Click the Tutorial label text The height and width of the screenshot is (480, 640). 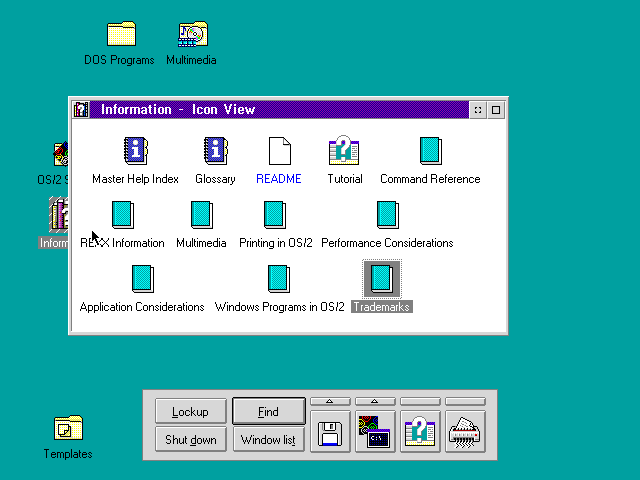[345, 179]
